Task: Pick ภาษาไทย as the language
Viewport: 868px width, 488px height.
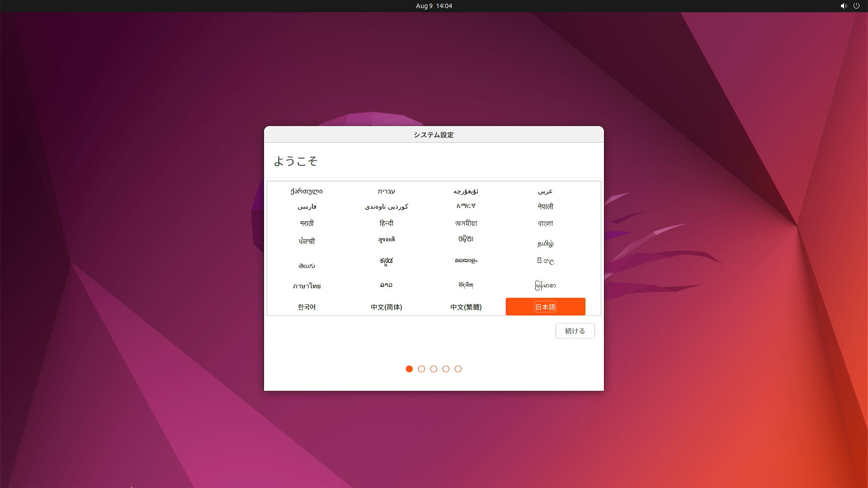Action: (307, 286)
